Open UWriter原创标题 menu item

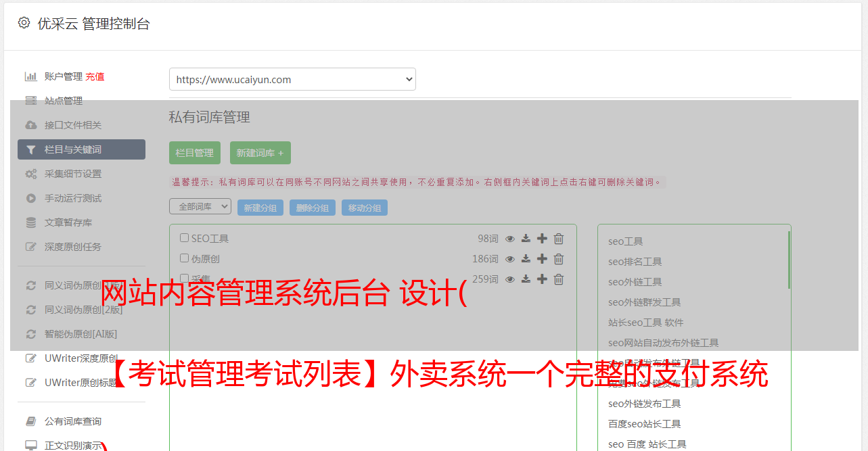81,383
